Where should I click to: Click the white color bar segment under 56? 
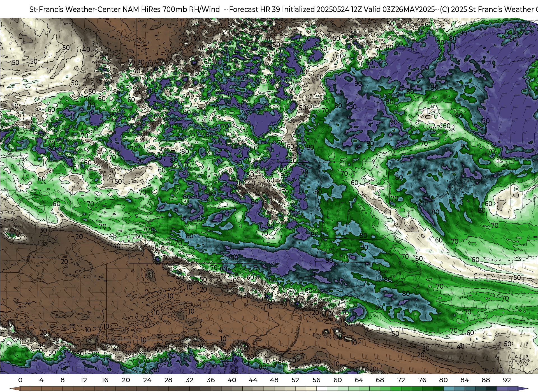322,389
